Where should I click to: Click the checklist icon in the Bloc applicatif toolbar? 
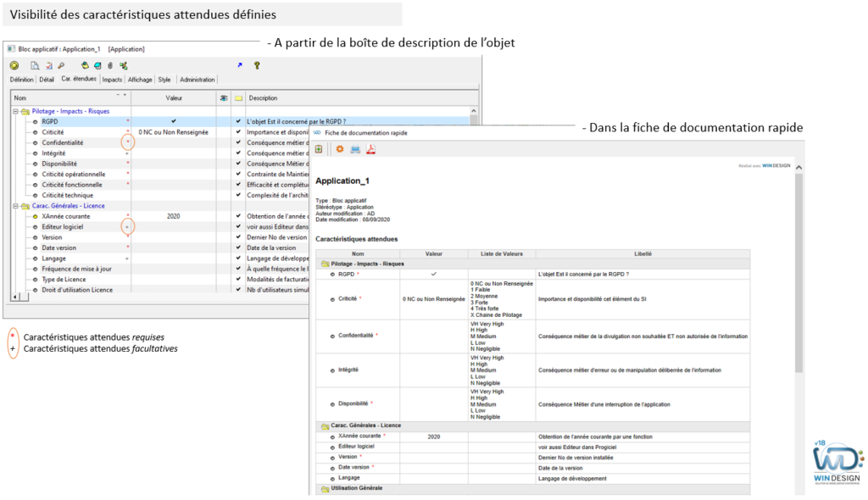pos(48,65)
